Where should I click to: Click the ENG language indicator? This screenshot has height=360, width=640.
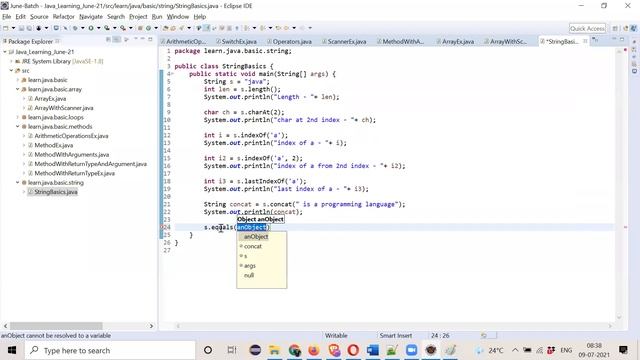point(566,350)
